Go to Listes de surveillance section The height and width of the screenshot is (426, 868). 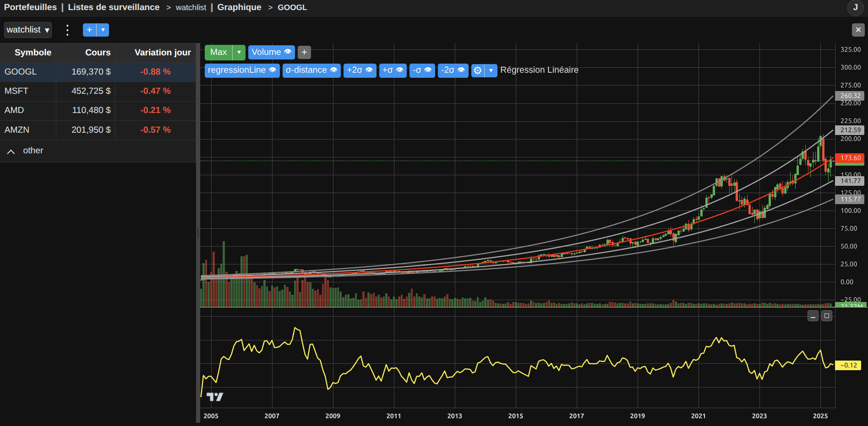click(x=114, y=7)
